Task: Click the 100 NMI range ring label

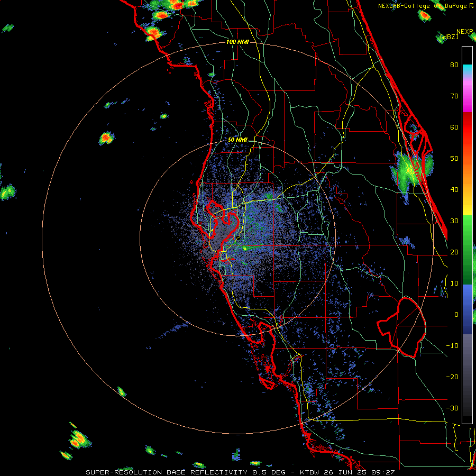Action: pyautogui.click(x=237, y=42)
